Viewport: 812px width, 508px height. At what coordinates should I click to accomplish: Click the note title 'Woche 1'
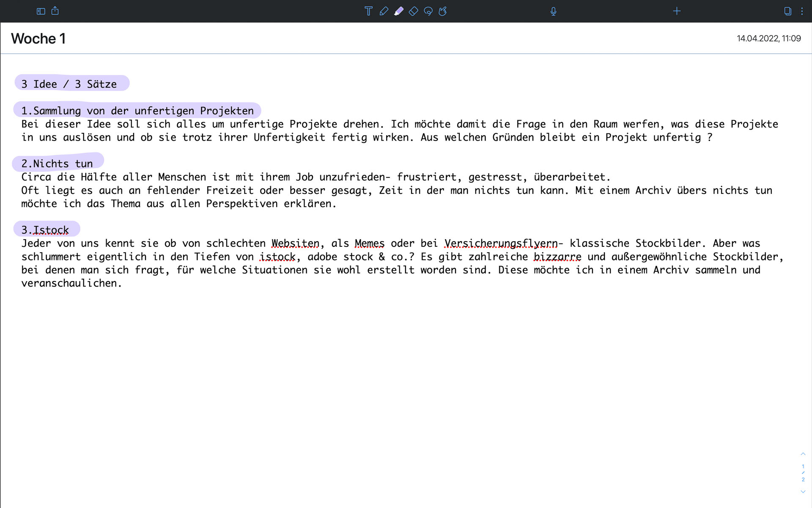[x=38, y=39]
